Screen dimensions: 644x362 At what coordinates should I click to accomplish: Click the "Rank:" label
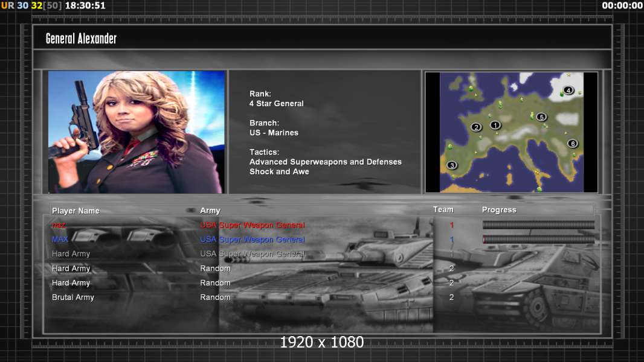click(x=260, y=94)
